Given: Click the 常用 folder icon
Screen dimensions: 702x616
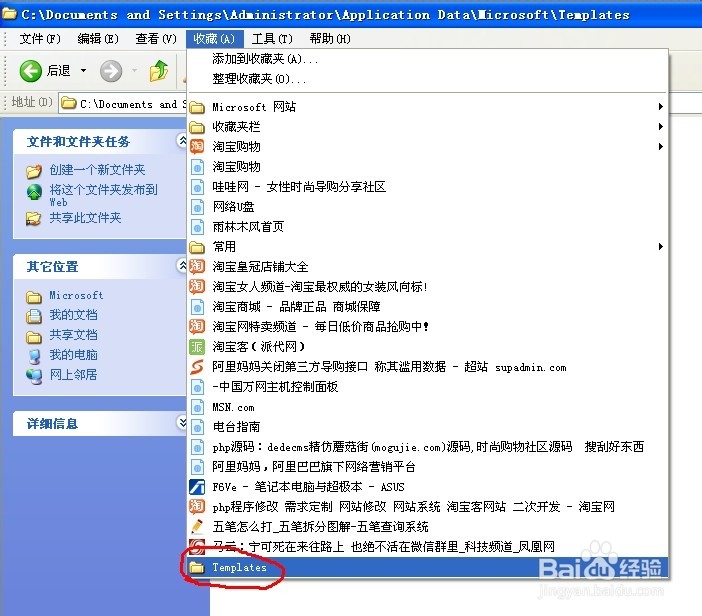Looking at the screenshot, I should coord(197,247).
